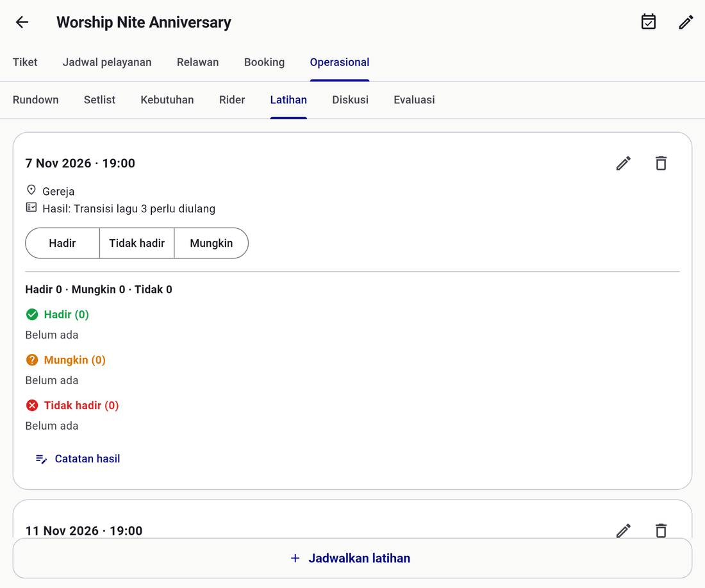This screenshot has height=588, width=705.
Task: Edit the 7 Nov 2026 rehearsal
Action: click(x=623, y=164)
